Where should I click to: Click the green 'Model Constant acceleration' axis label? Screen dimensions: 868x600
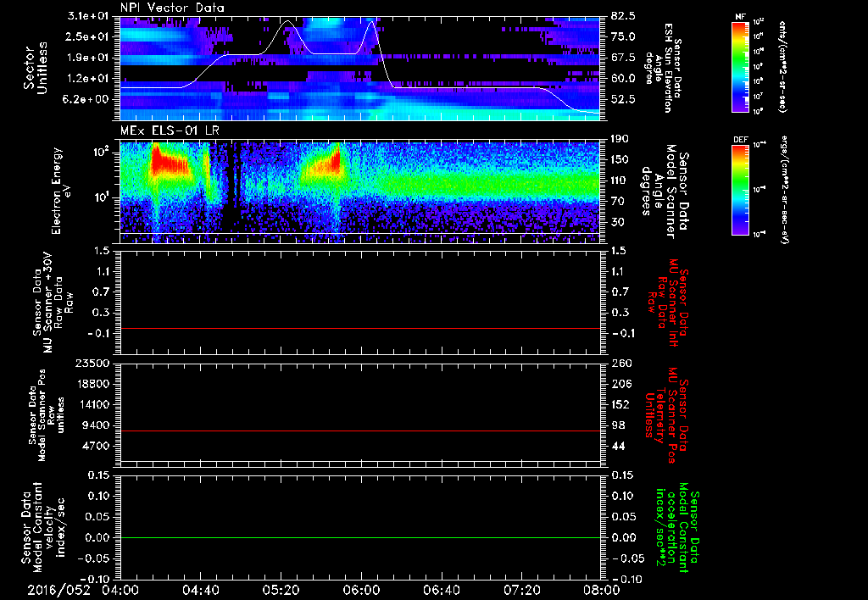[676, 528]
